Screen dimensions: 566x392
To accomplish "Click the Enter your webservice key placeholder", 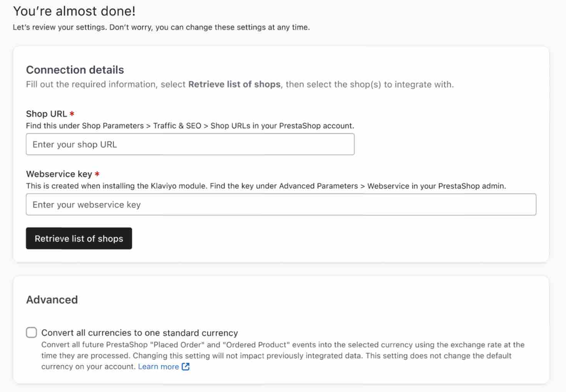I will [87, 204].
